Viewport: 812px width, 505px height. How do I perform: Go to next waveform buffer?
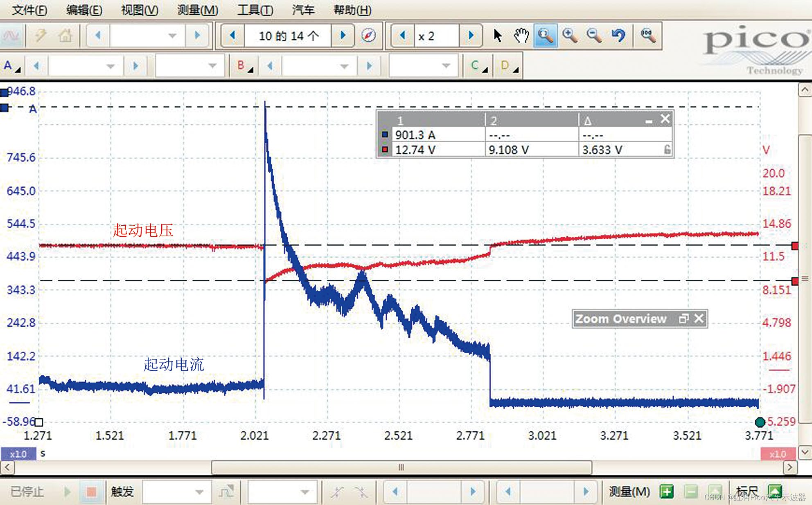pyautogui.click(x=343, y=36)
